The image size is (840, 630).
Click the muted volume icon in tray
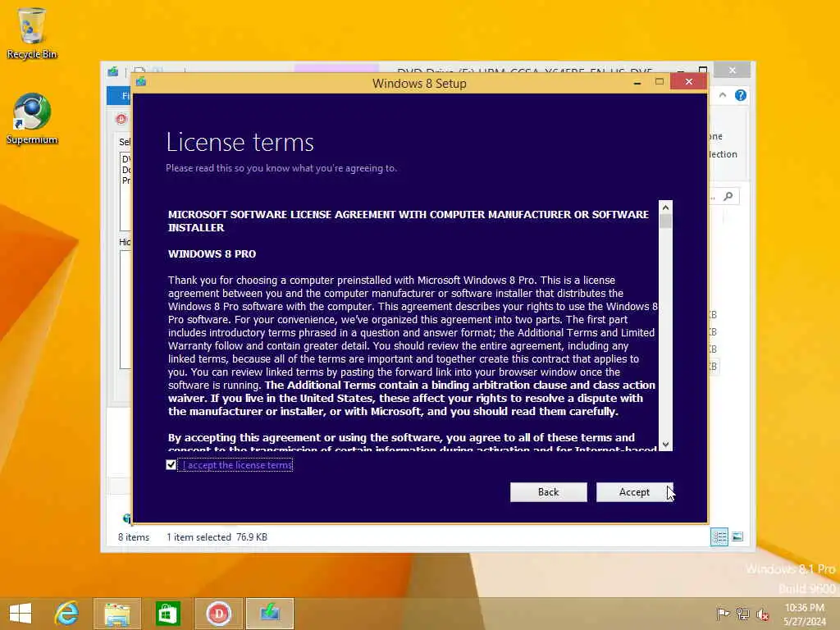(x=762, y=614)
